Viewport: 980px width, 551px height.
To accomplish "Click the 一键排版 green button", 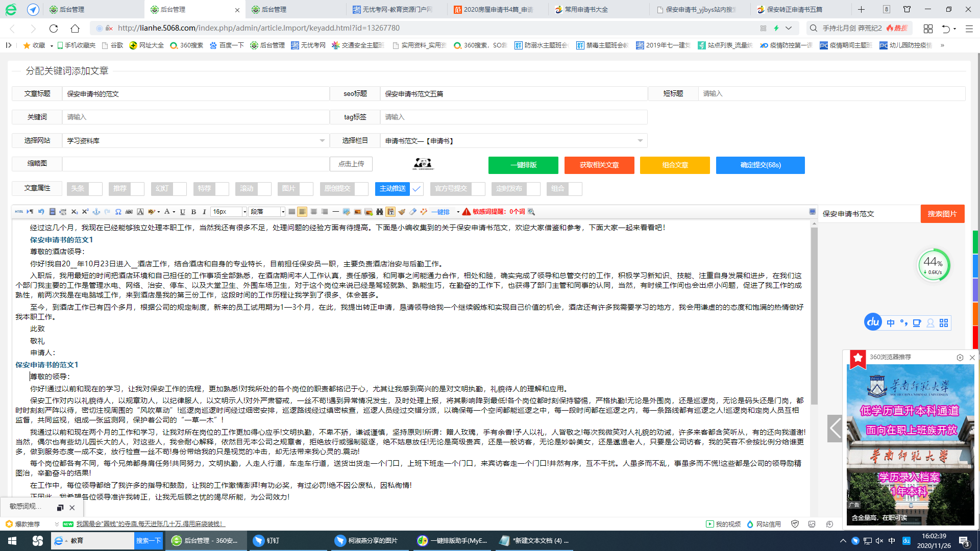I will (x=523, y=165).
